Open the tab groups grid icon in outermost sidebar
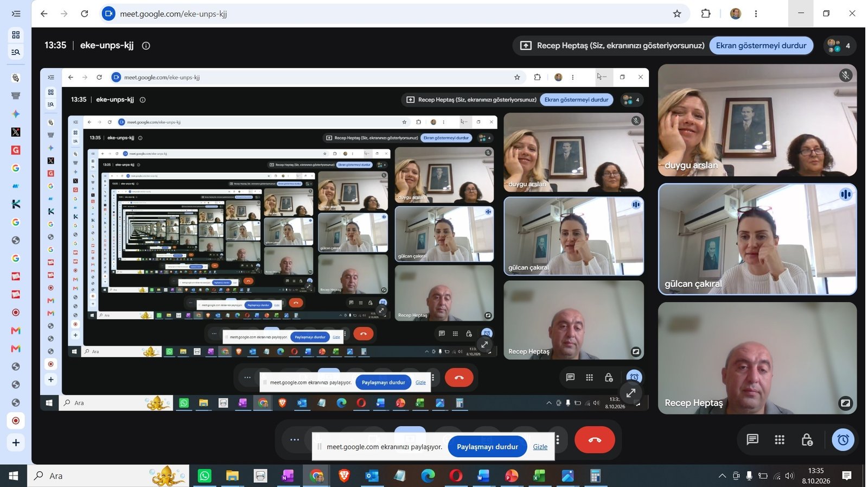The height and width of the screenshot is (487, 868). pyautogui.click(x=16, y=35)
